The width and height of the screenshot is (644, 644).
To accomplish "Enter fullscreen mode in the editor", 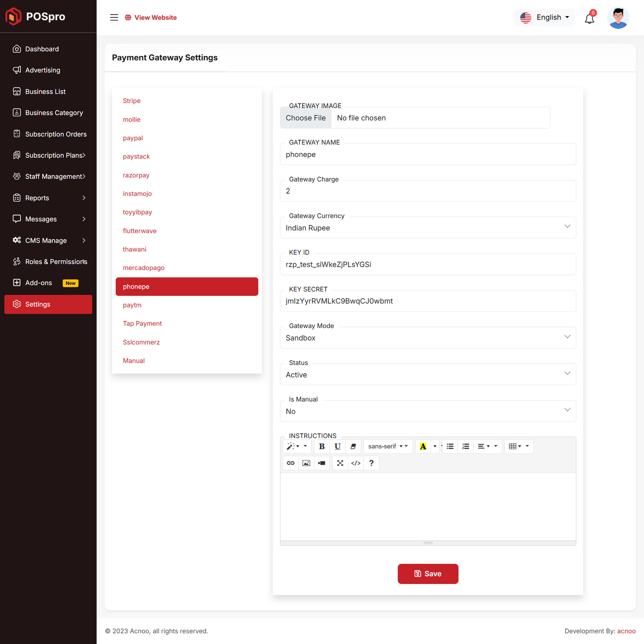I will point(340,463).
